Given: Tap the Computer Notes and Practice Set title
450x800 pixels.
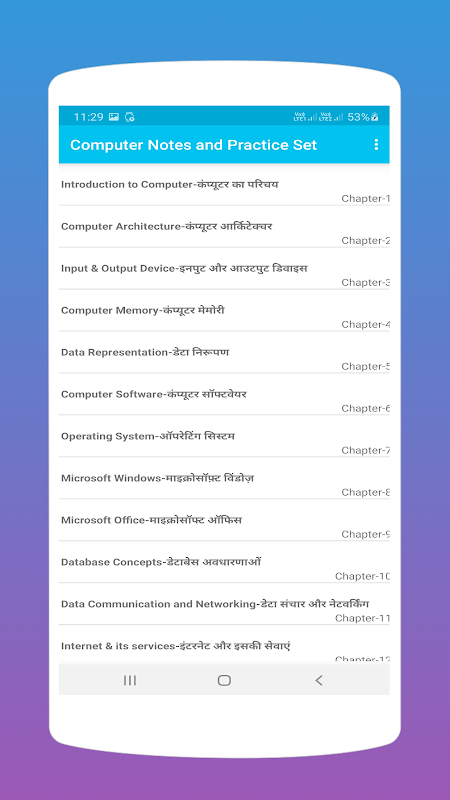Looking at the screenshot, I should point(193,145).
